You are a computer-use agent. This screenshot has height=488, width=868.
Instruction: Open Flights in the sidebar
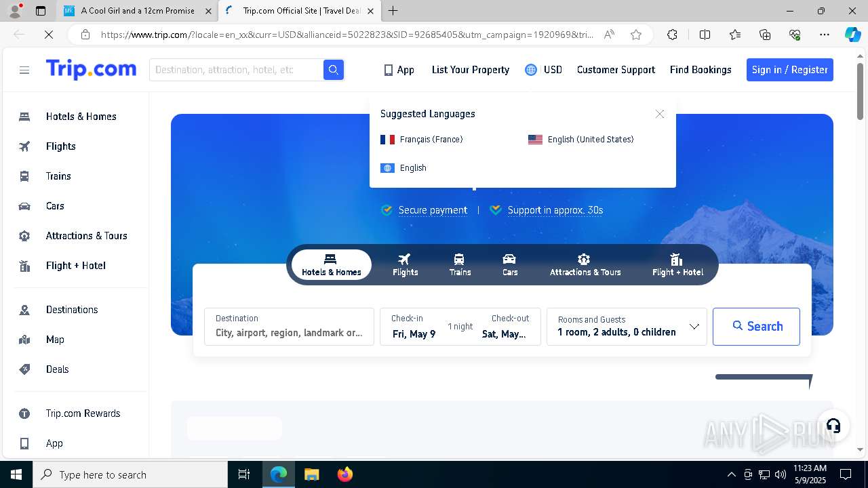[x=60, y=146]
